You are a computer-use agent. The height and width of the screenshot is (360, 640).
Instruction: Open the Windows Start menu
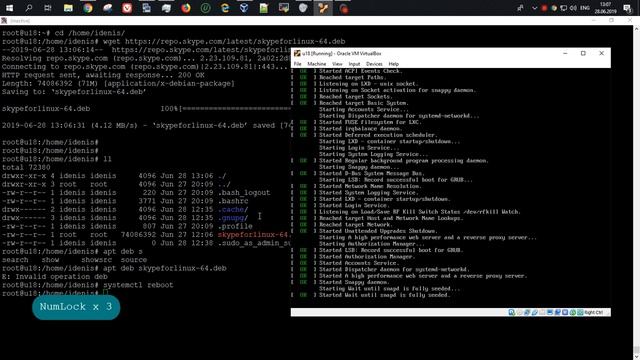click(9, 8)
